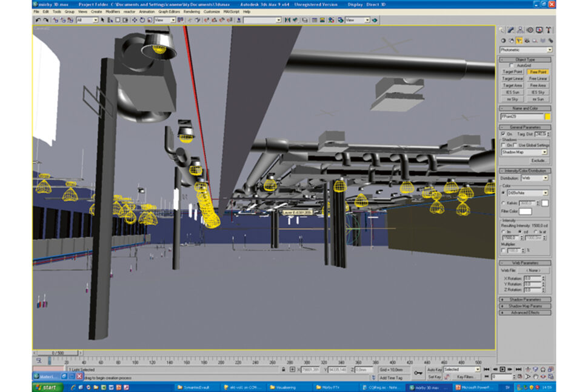
Task: Click the Set Key key icon
Action: pyautogui.click(x=418, y=373)
